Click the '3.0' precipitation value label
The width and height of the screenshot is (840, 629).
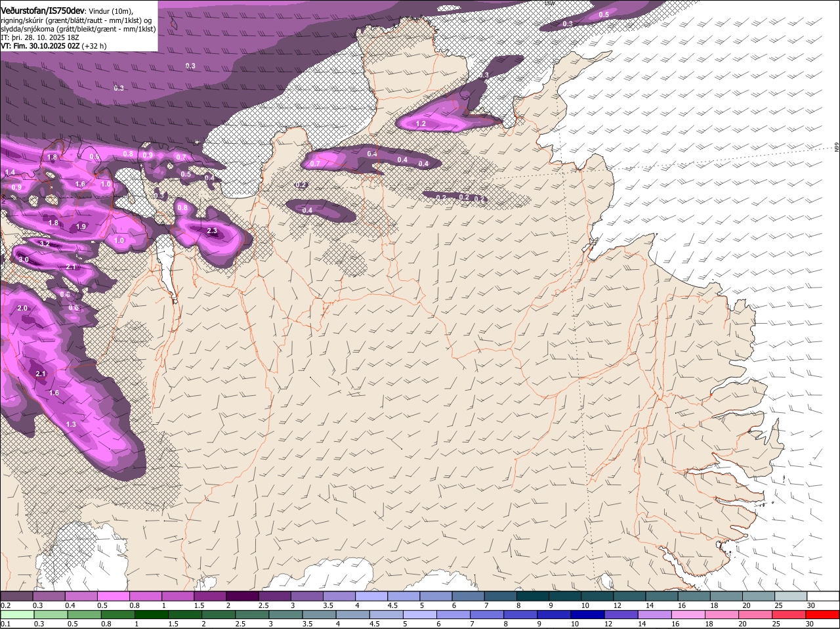(24, 260)
